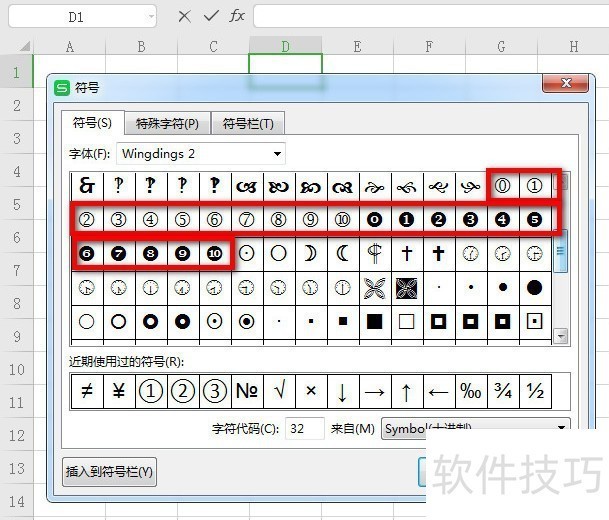Open the Wingdings 2 font dropdown
The width and height of the screenshot is (609, 520).
[277, 154]
